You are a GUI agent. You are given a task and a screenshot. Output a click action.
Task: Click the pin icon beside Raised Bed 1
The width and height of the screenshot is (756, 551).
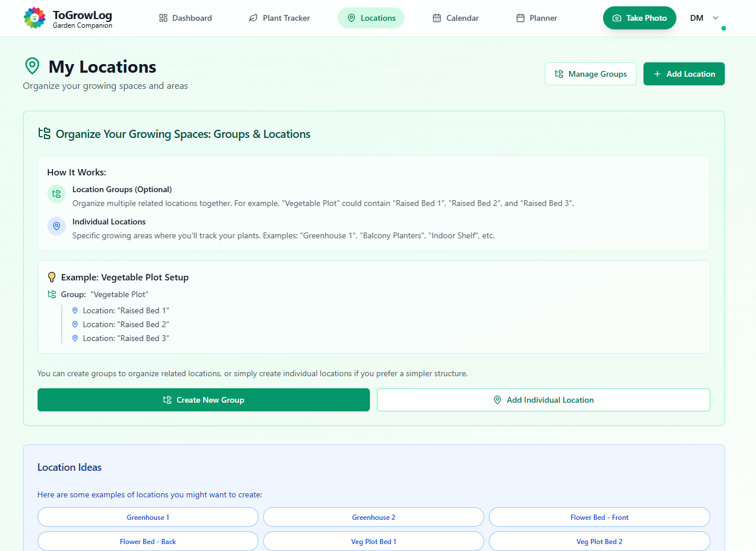click(x=75, y=310)
